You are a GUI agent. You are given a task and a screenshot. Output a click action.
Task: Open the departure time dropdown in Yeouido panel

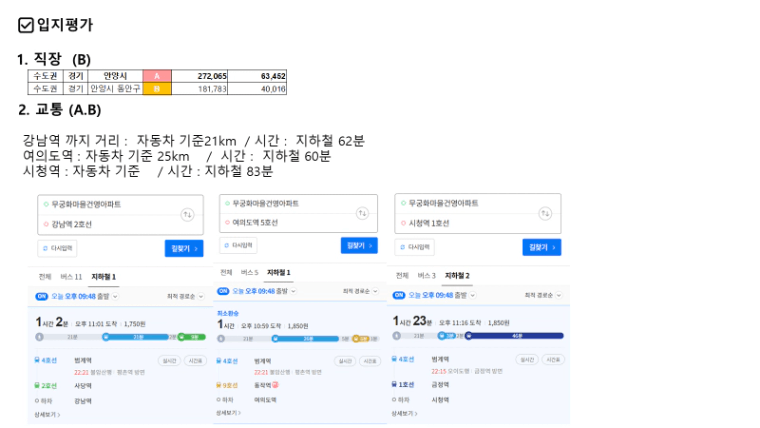pos(264,291)
